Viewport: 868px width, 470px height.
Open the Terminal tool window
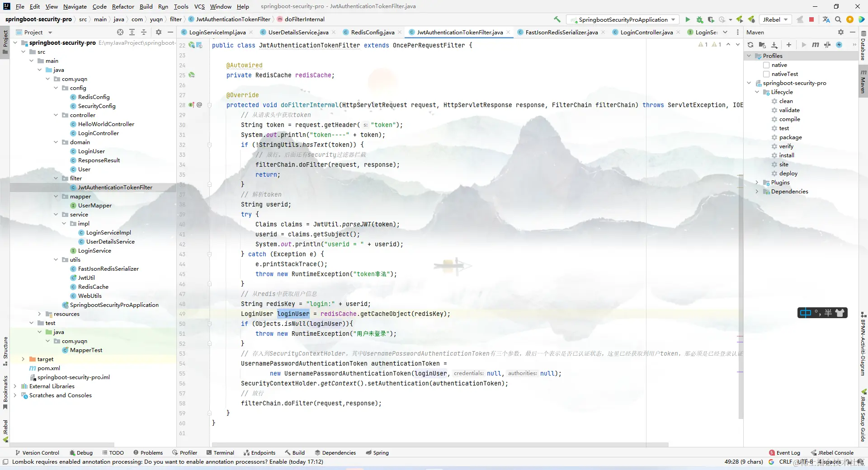pos(220,453)
